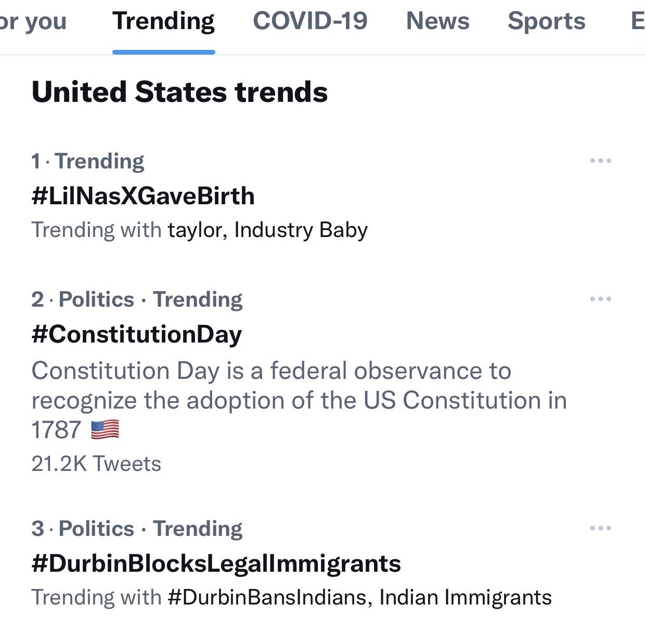The image size is (646, 644).
Task: Open more options for #ConstitutionDay trend
Action: pyautogui.click(x=600, y=299)
